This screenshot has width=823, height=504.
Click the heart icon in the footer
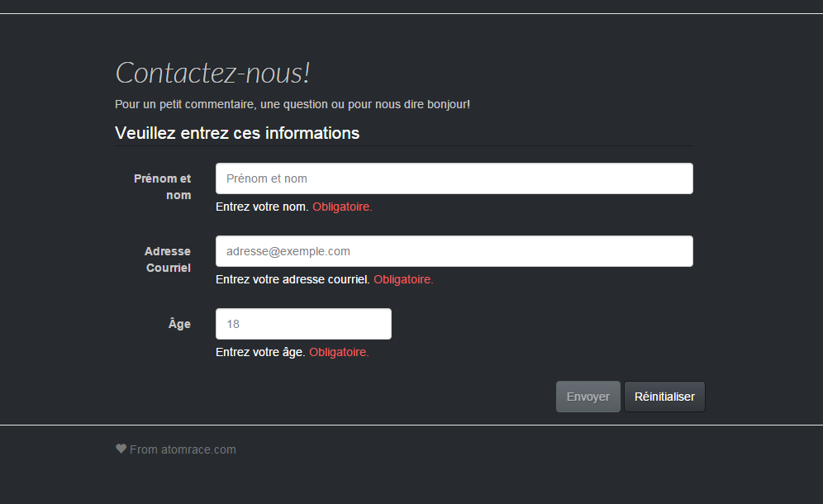(121, 449)
